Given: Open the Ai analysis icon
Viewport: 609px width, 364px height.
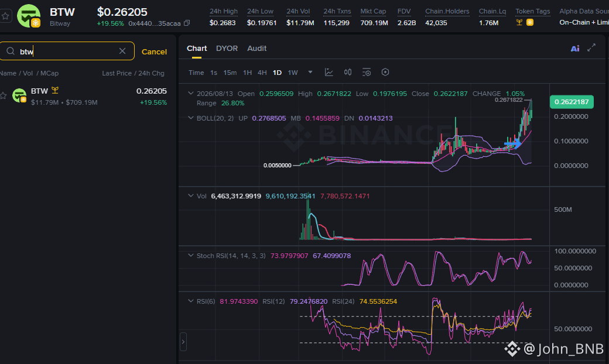Looking at the screenshot, I should click(x=575, y=49).
